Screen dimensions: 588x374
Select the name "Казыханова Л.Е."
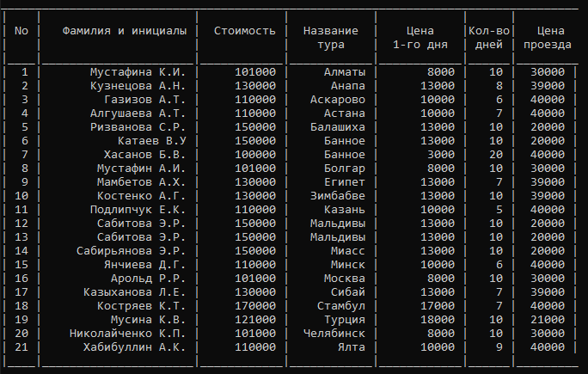tap(135, 292)
